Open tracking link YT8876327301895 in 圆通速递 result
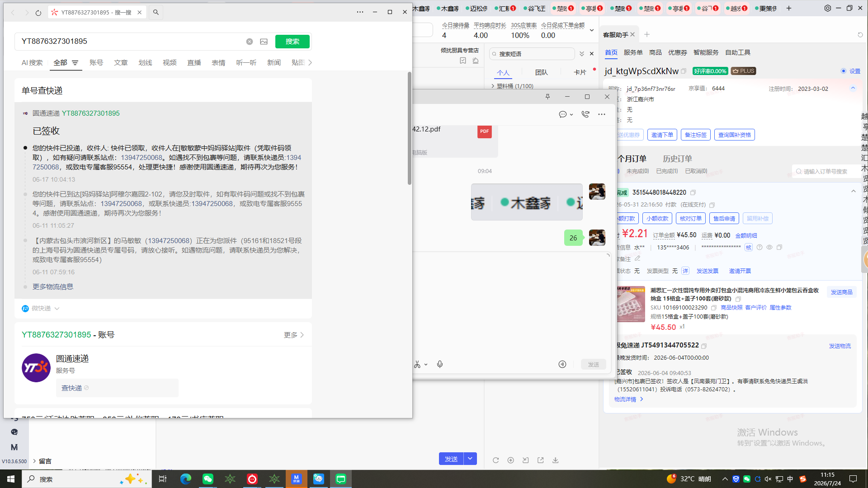868x488 pixels. [91, 113]
